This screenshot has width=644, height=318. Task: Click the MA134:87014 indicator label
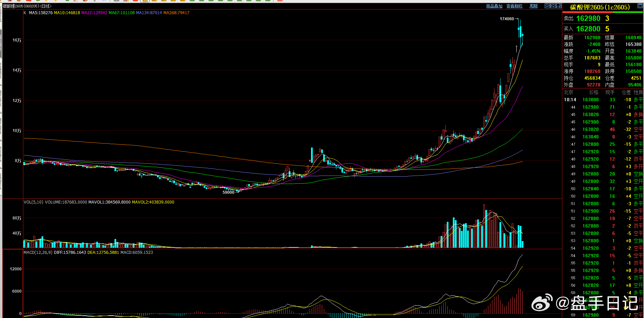pyautogui.click(x=149, y=13)
